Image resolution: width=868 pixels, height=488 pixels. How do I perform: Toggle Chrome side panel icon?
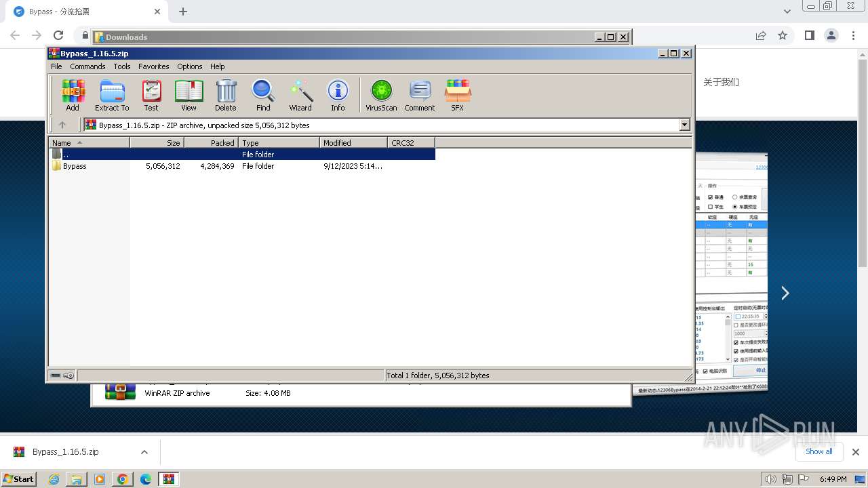click(x=809, y=35)
